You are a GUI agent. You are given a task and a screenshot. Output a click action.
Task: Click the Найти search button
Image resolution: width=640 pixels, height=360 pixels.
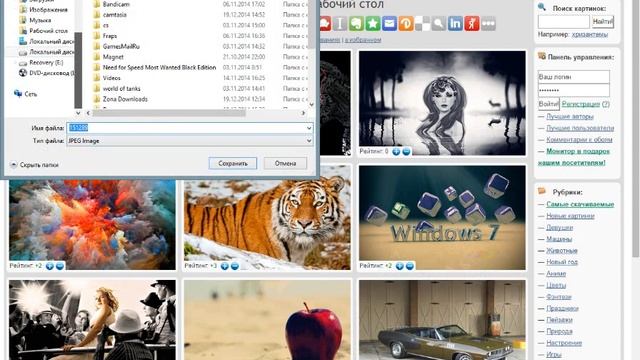(x=602, y=22)
